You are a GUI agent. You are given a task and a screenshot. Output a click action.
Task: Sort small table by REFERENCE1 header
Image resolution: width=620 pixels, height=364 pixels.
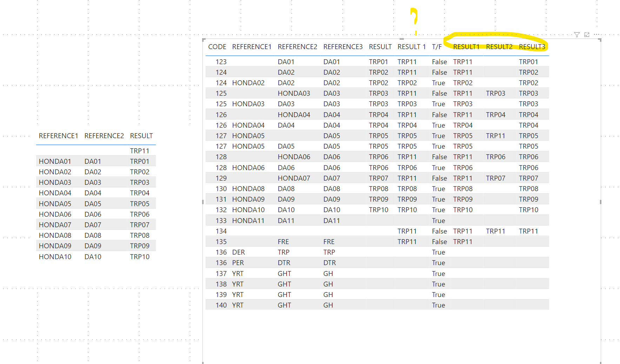pyautogui.click(x=58, y=136)
